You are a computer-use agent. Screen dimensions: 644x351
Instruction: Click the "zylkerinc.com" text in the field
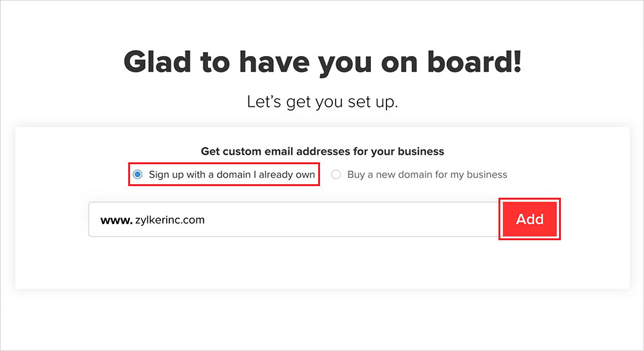click(170, 220)
